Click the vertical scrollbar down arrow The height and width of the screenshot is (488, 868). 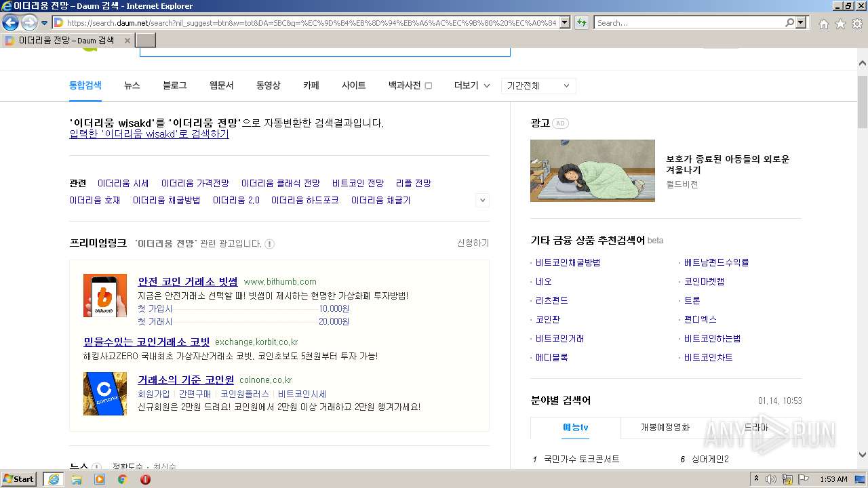[863, 455]
